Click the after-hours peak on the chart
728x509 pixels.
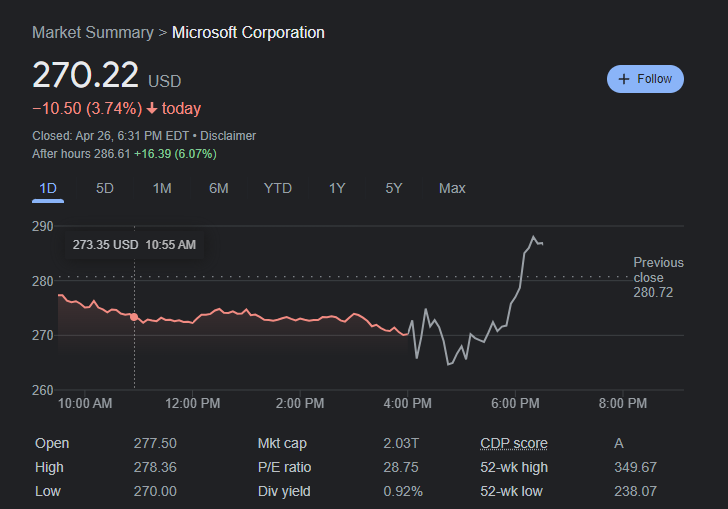click(533, 238)
